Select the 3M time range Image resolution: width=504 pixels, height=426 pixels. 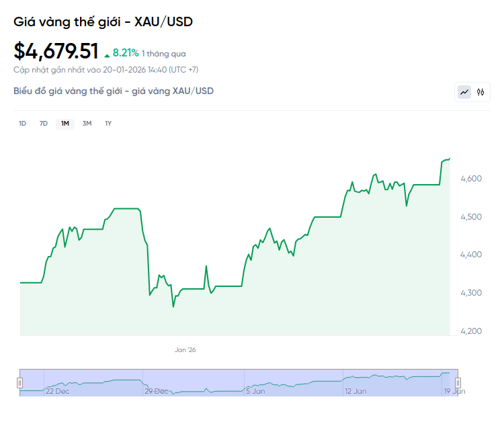tap(87, 124)
